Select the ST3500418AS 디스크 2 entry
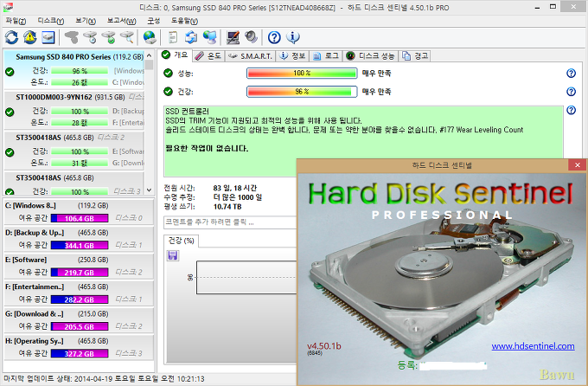Screen dimensions: 588x386 pos(73,151)
